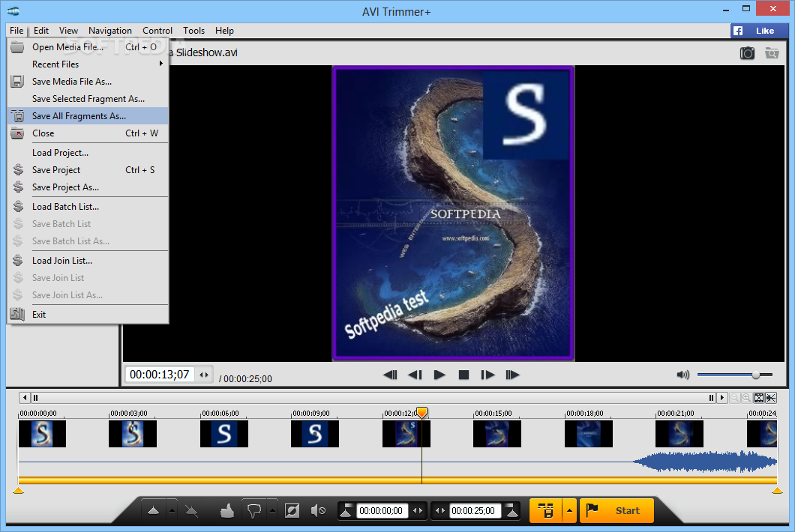Click the set end marker icon
The image size is (795, 532).
coord(512,511)
